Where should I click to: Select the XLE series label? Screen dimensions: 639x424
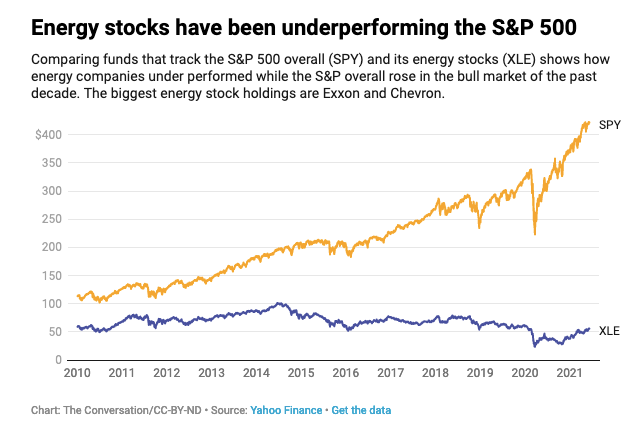click(609, 331)
